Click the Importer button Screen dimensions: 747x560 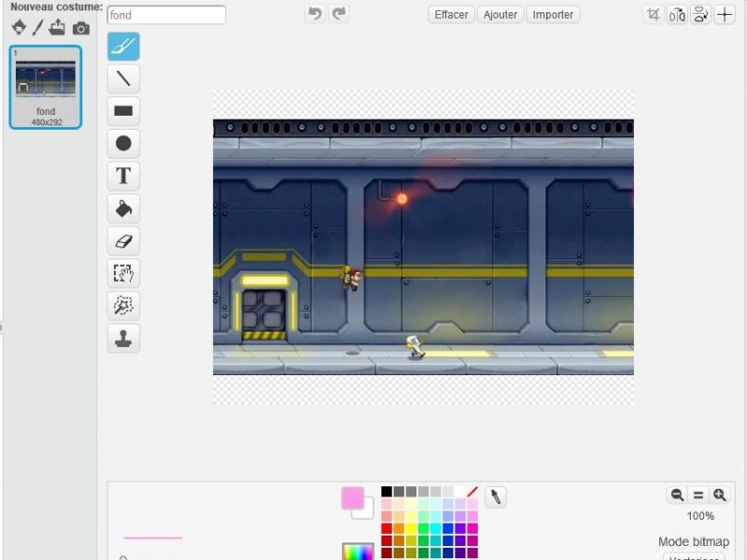pyautogui.click(x=553, y=15)
